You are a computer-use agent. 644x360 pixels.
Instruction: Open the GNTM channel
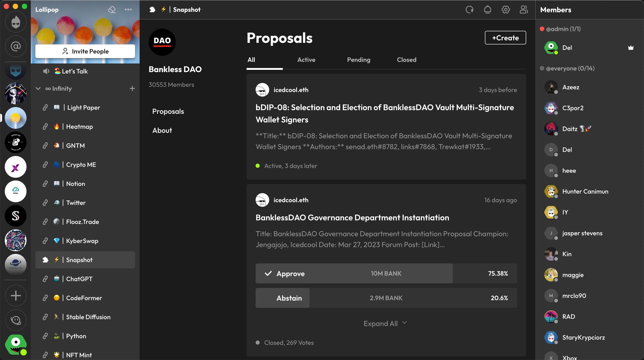click(x=85, y=146)
